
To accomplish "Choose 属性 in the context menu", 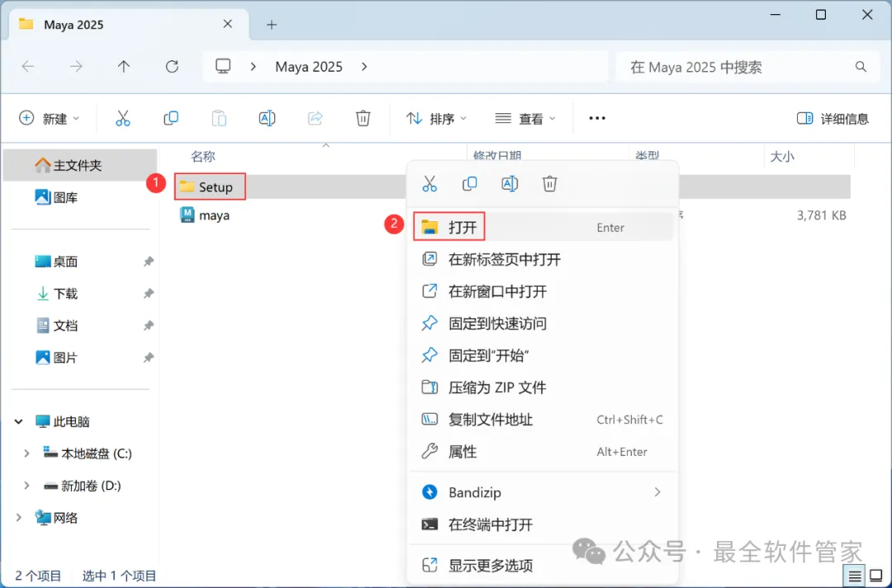I will click(x=543, y=452).
